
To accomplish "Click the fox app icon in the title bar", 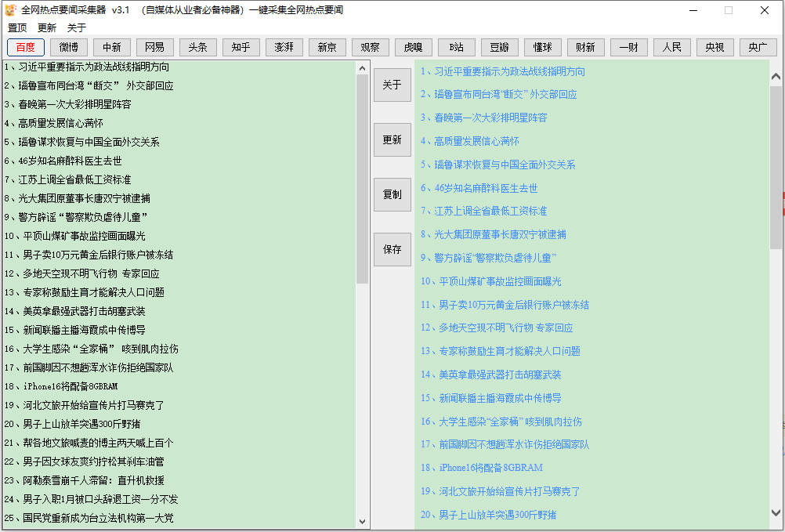I will (11, 10).
